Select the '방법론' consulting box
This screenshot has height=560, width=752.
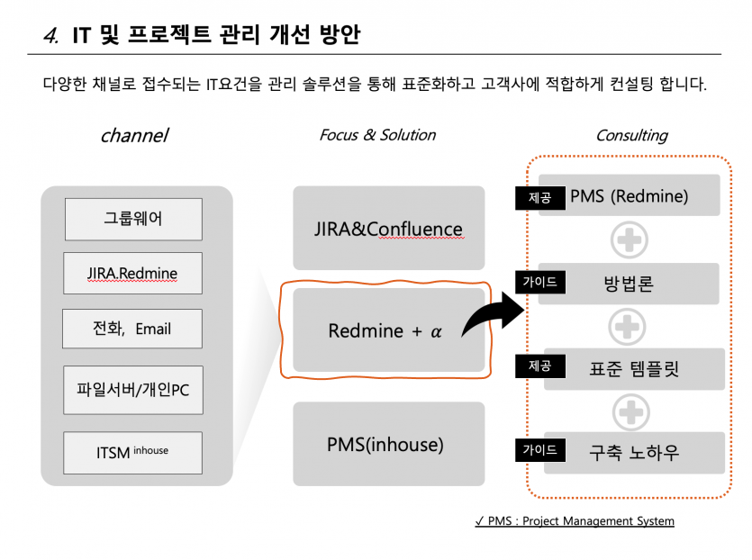pos(629,284)
